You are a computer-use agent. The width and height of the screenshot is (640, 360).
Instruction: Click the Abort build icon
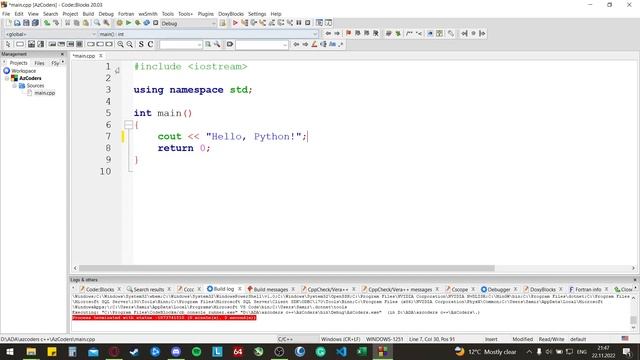pos(156,23)
